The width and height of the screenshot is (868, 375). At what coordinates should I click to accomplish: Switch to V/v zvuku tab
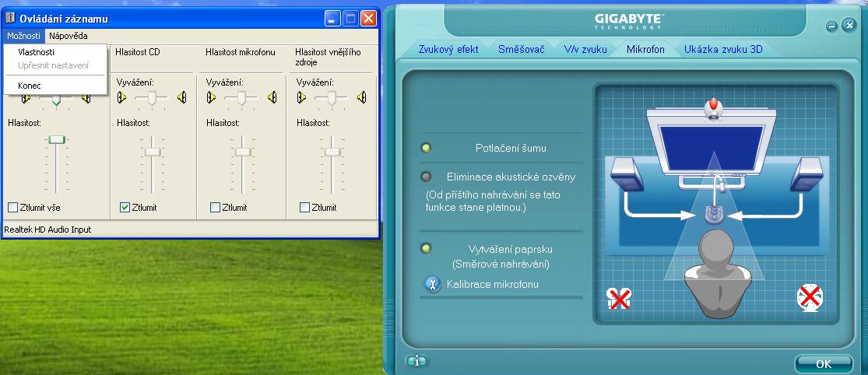click(585, 49)
